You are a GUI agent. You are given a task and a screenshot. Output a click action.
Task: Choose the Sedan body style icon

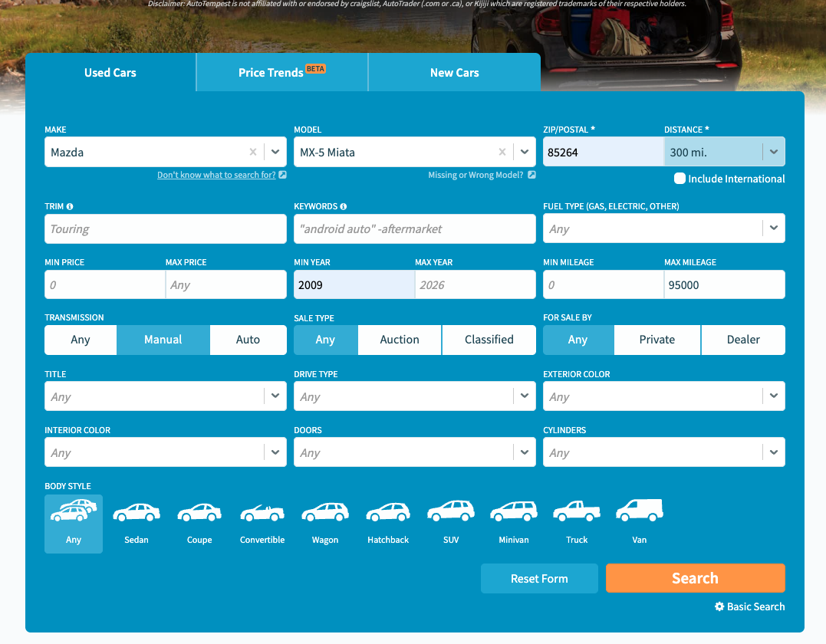click(x=137, y=512)
